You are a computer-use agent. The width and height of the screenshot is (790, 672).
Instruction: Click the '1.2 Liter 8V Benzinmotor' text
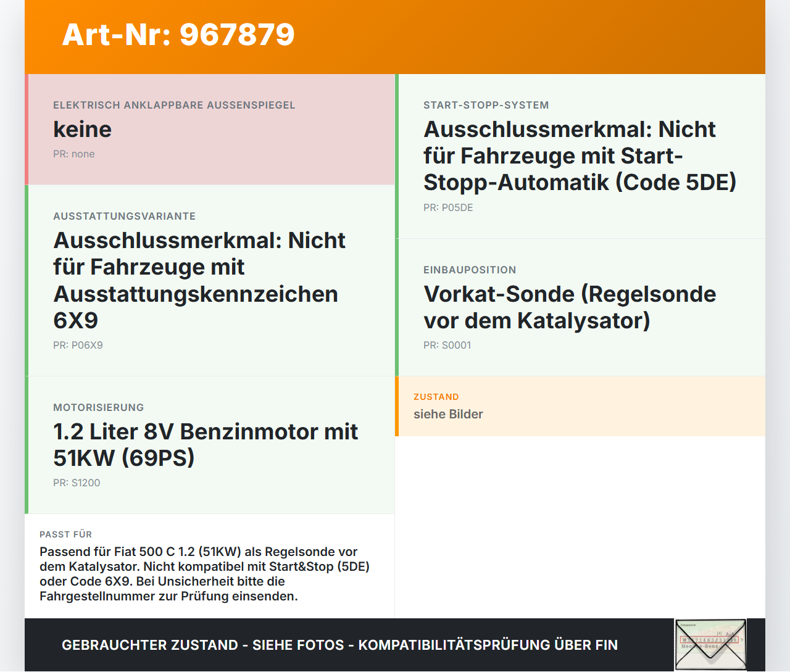206,445
